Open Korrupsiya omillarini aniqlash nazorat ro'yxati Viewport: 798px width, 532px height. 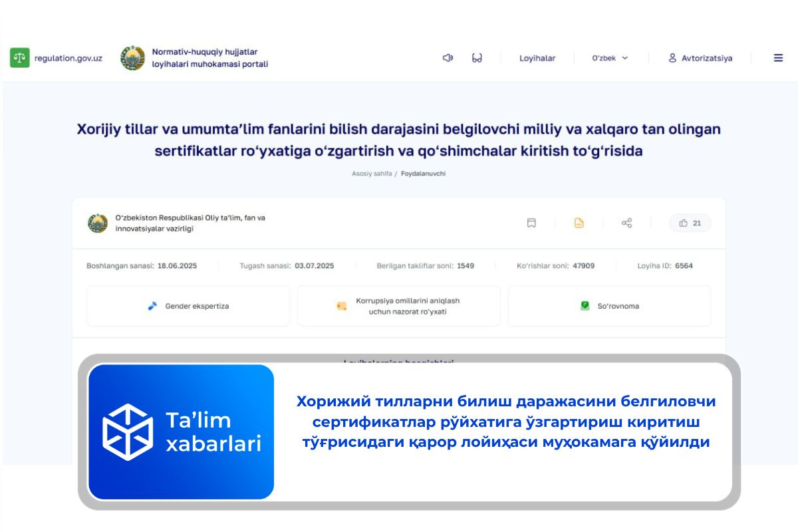[x=399, y=306]
